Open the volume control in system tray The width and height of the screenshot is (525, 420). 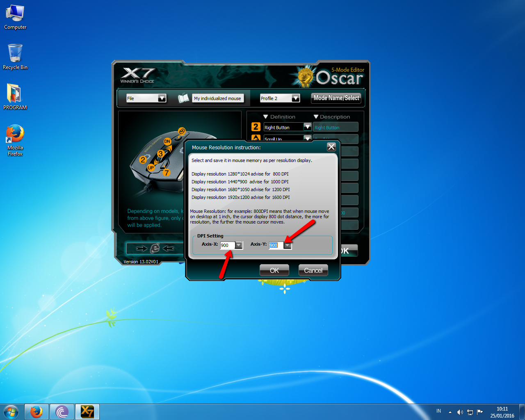click(x=460, y=412)
